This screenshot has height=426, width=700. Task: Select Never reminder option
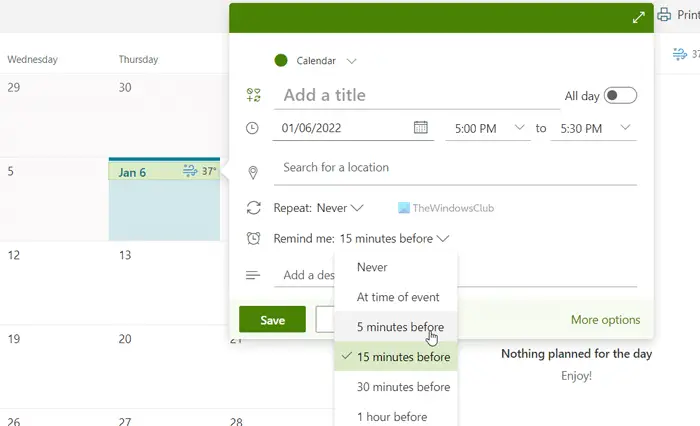click(396, 267)
